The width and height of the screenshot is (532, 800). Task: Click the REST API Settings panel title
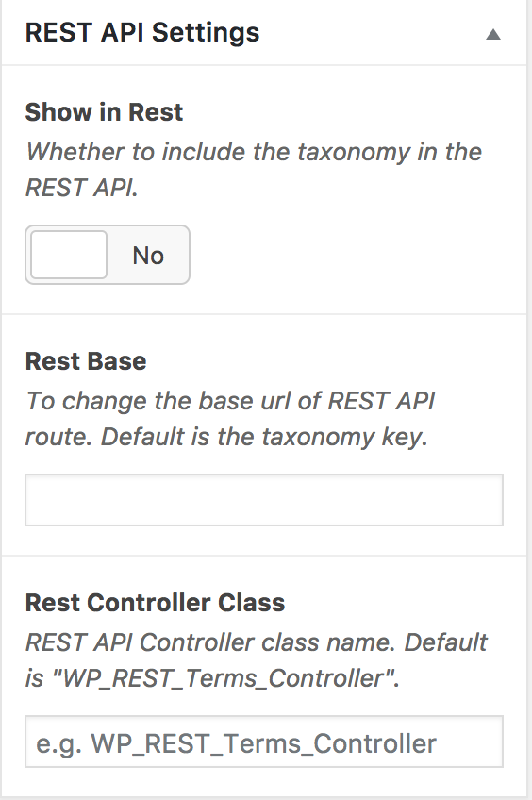(x=142, y=33)
